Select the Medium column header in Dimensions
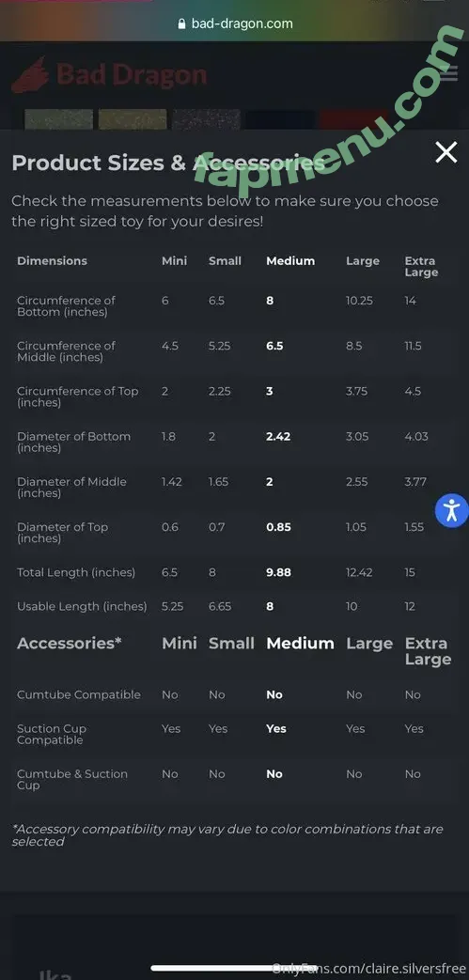Viewport: 469px width, 980px height. pos(290,260)
